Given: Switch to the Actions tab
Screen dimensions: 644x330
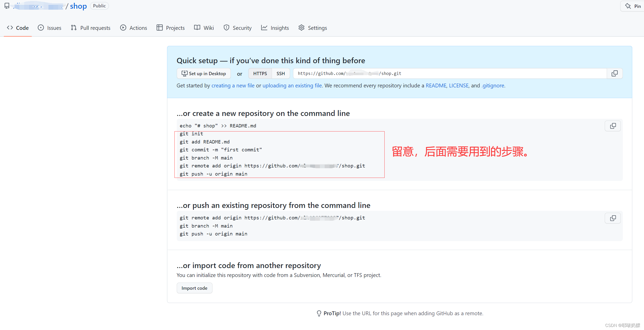Looking at the screenshot, I should point(134,28).
